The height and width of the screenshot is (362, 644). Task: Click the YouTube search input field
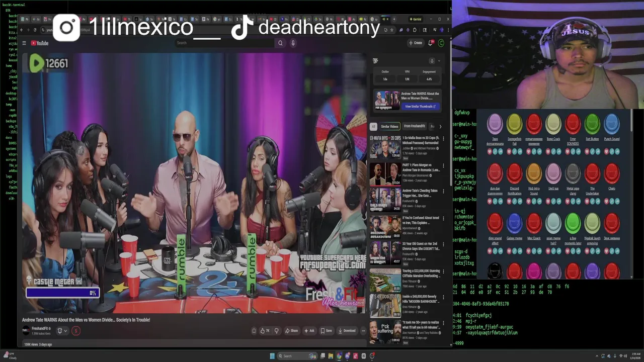[225, 43]
